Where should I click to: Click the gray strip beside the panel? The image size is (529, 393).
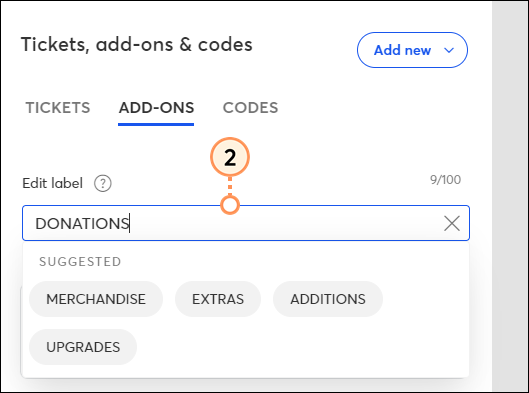click(x=510, y=196)
